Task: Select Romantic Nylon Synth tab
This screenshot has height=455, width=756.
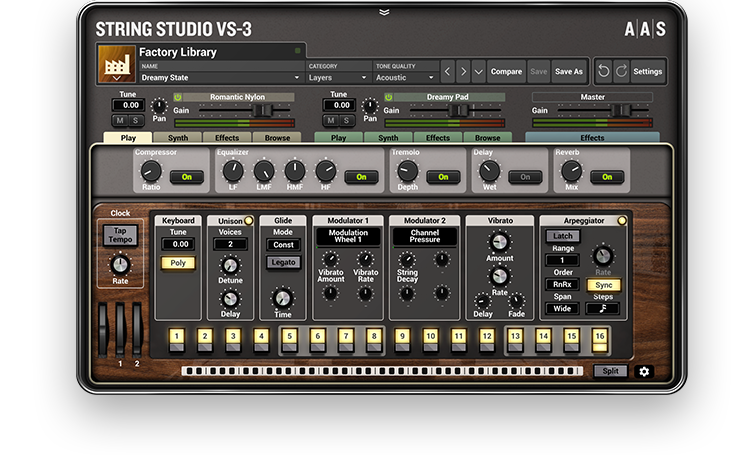Action: coord(178,137)
